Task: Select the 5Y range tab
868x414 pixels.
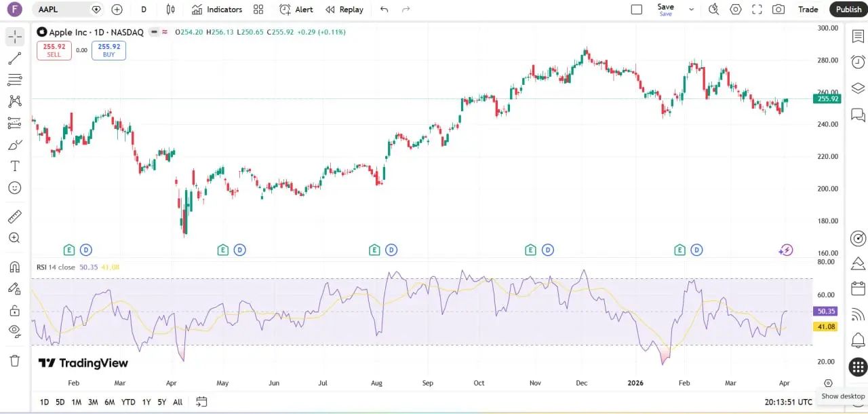Action: click(x=162, y=402)
